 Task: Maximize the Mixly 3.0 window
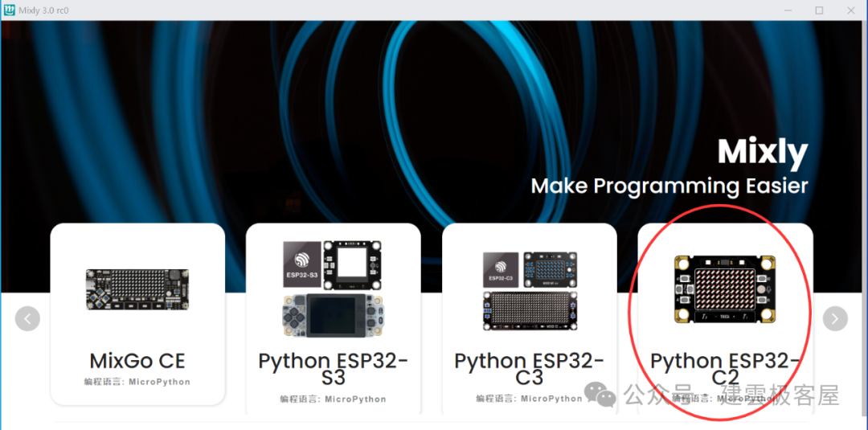(819, 10)
